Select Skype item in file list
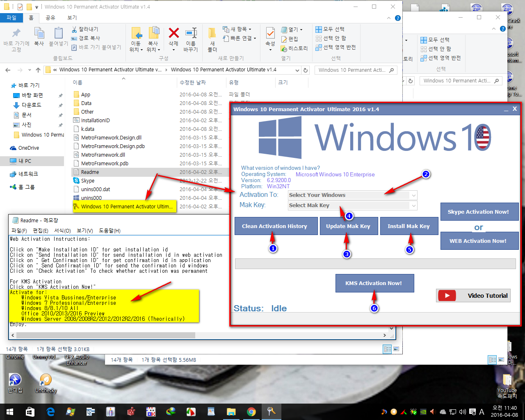Image resolution: width=525 pixels, height=420 pixels. click(87, 180)
